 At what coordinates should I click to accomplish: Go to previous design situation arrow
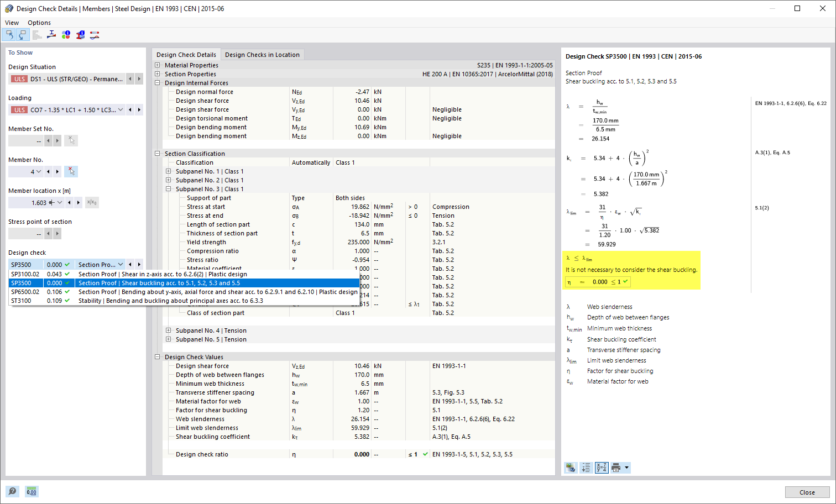point(130,79)
